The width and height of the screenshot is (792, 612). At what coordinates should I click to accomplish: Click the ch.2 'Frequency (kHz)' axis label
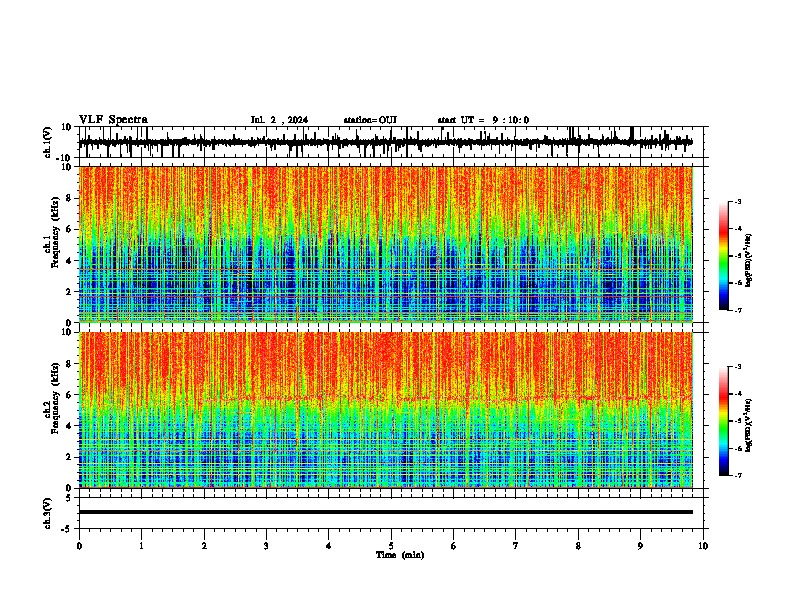[x=55, y=398]
